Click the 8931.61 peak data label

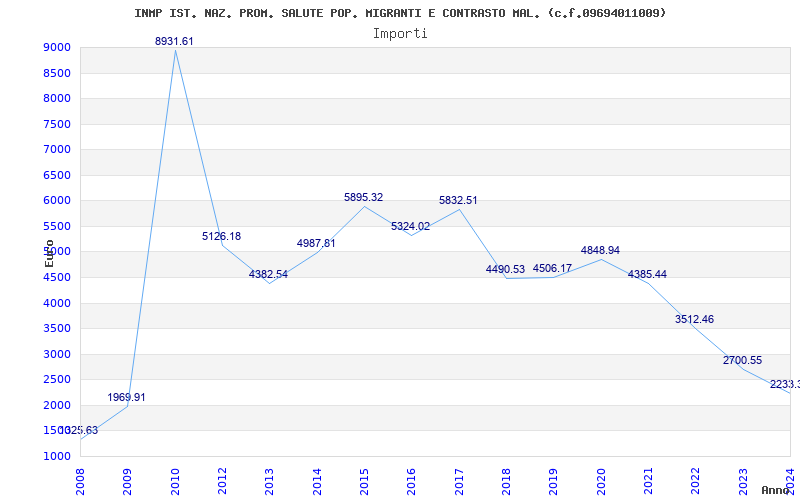(174, 41)
